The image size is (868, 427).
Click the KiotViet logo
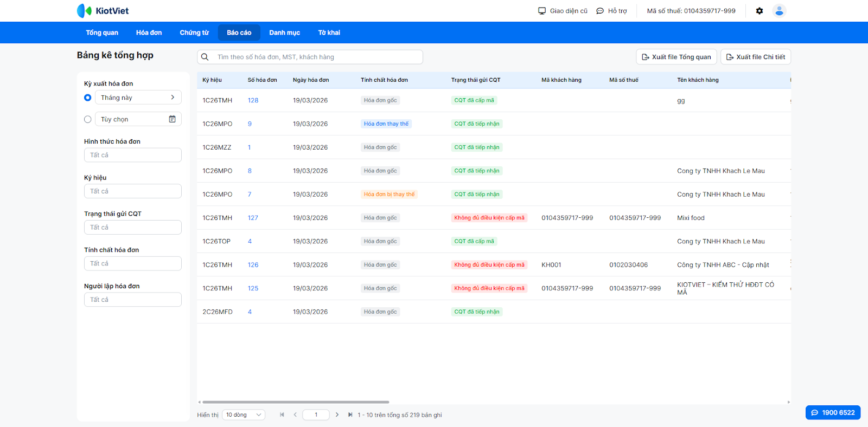coord(103,11)
